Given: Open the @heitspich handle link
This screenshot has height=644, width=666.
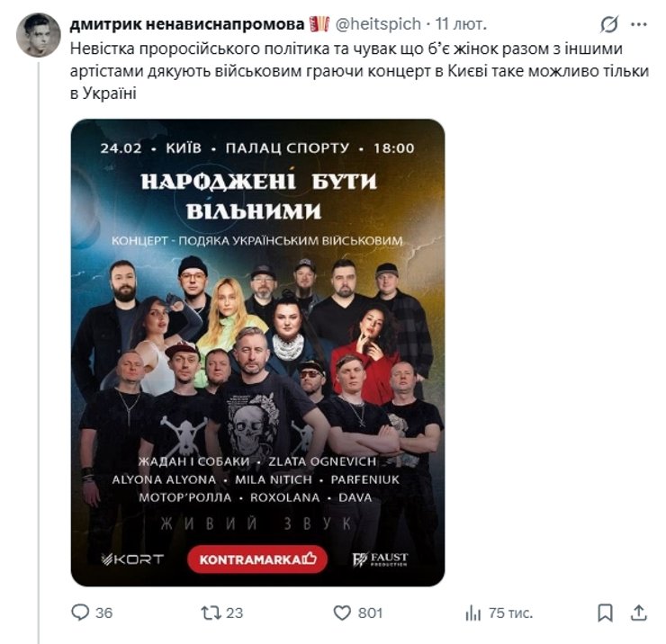Looking at the screenshot, I should click(378, 24).
